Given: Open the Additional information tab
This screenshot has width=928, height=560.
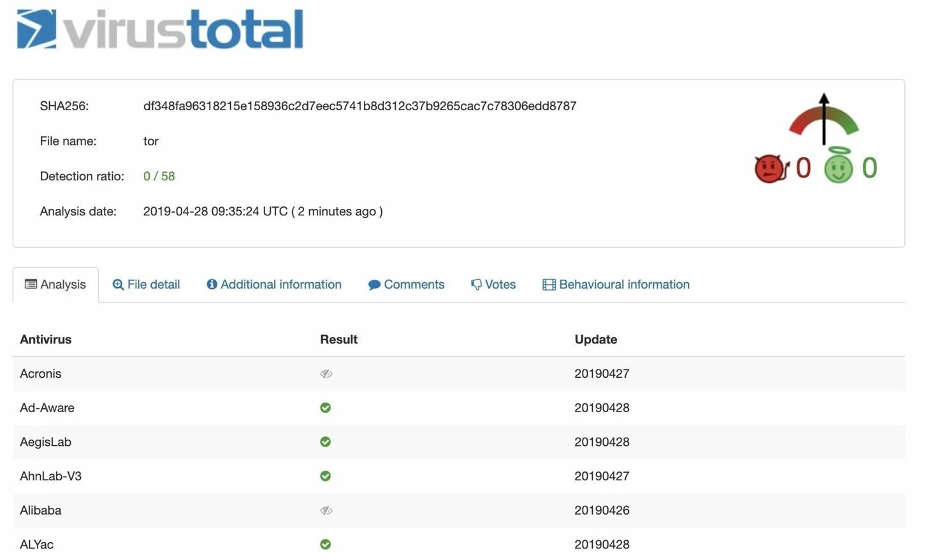Looking at the screenshot, I should coord(274,285).
